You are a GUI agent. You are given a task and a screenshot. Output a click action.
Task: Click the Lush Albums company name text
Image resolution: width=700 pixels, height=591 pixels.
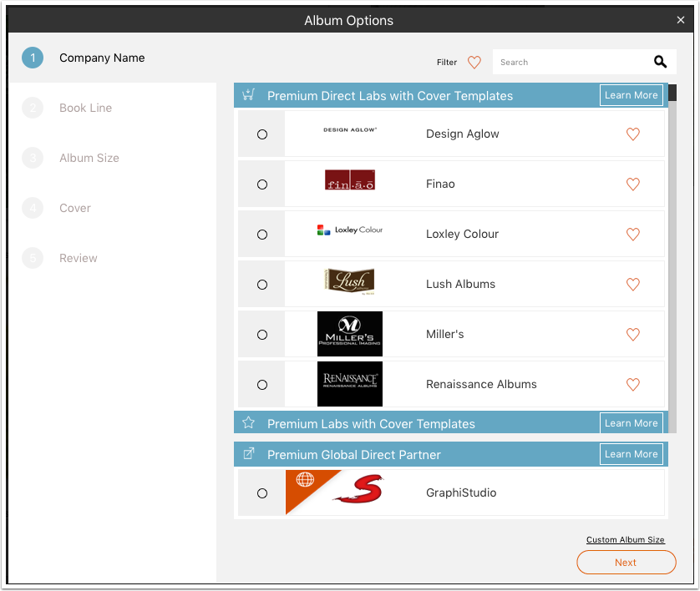pyautogui.click(x=461, y=284)
